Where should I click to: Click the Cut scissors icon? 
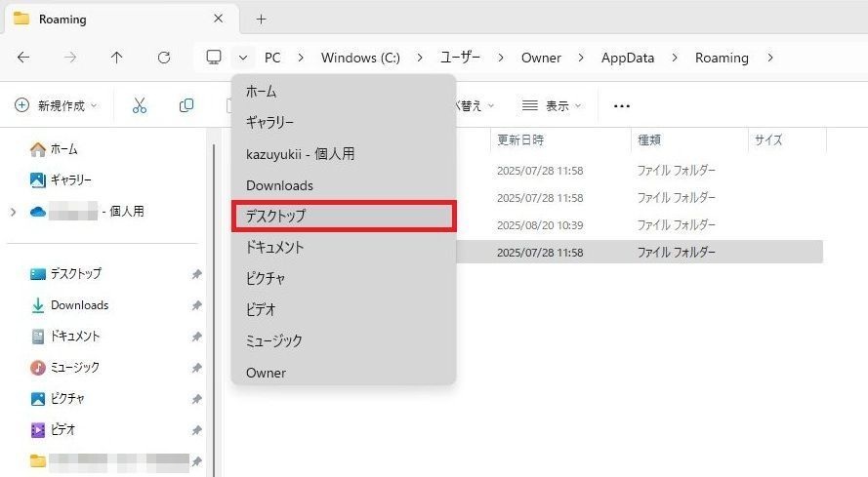(140, 105)
